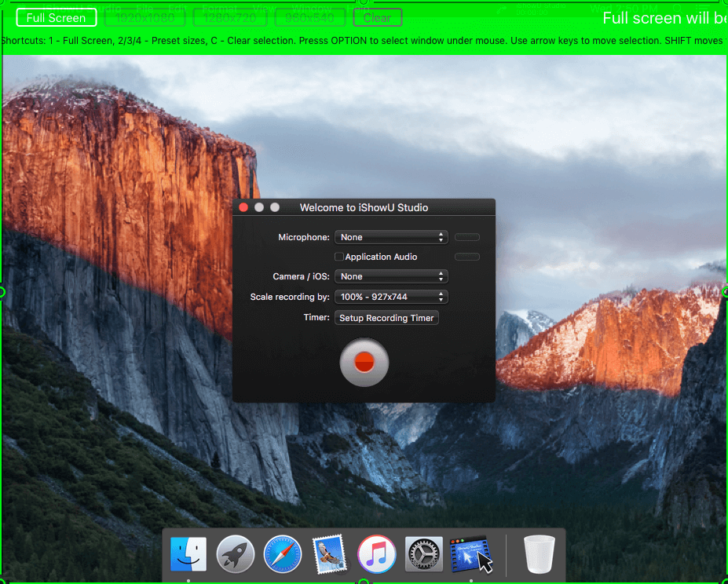Viewport: 728px width, 584px height.
Task: Click iShowU Studio icon in dock
Action: click(470, 554)
